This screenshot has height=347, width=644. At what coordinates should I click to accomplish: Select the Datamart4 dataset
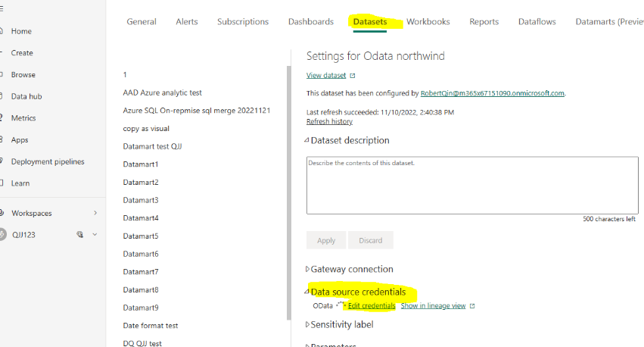click(x=141, y=218)
